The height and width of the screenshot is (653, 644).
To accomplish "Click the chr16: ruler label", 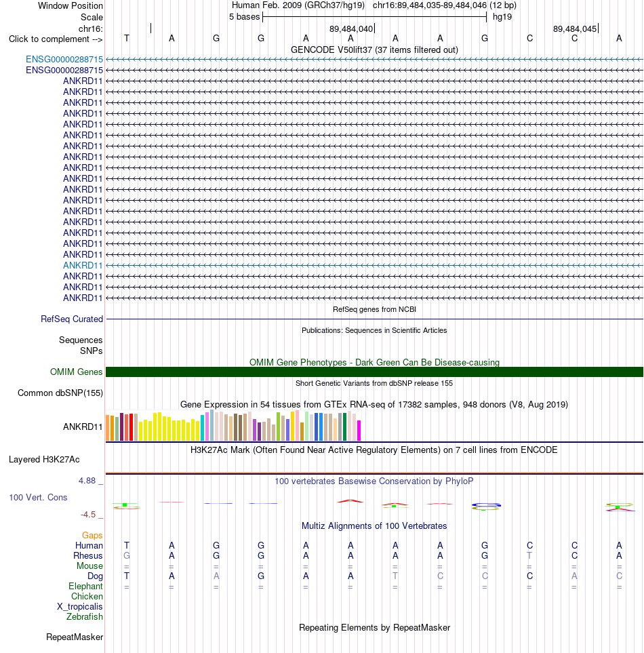I will point(90,28).
